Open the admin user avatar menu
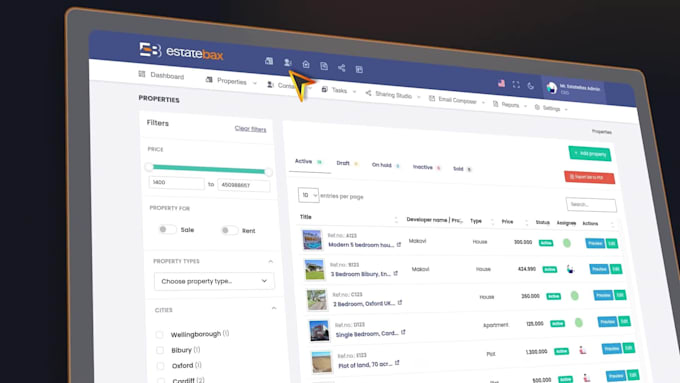This screenshot has height=383, width=680. pyautogui.click(x=551, y=88)
